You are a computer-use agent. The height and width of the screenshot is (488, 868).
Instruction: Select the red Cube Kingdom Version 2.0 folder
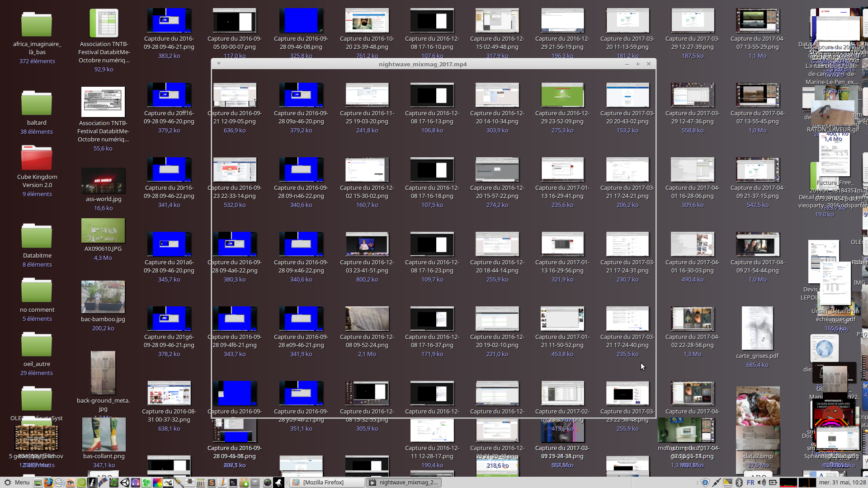(37, 158)
